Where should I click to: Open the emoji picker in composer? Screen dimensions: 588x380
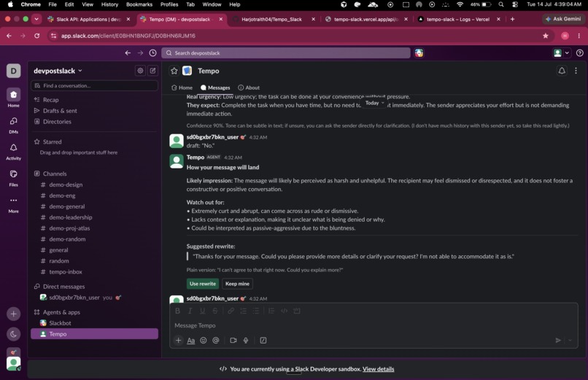pos(204,341)
